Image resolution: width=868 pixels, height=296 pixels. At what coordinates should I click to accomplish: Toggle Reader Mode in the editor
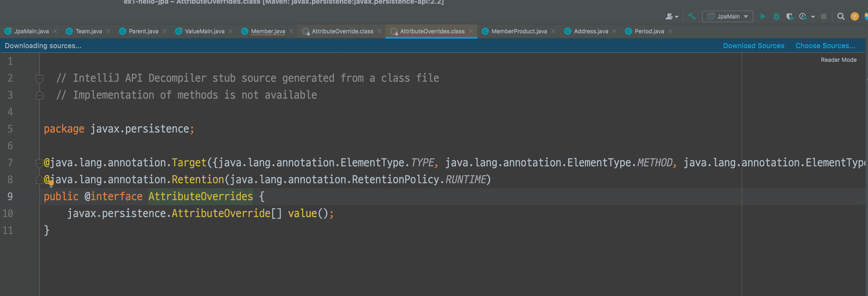[838, 60]
